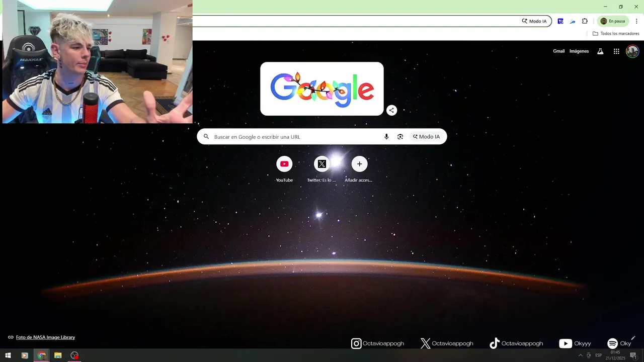This screenshot has height=362, width=644.
Task: Click the Show desktop strip on the taskbar
Action: (642, 355)
